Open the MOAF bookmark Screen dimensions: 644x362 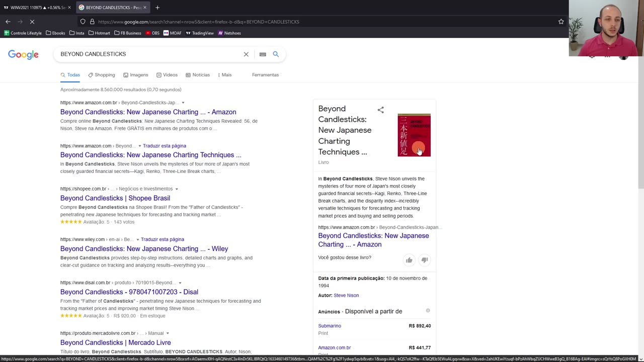[x=173, y=33]
